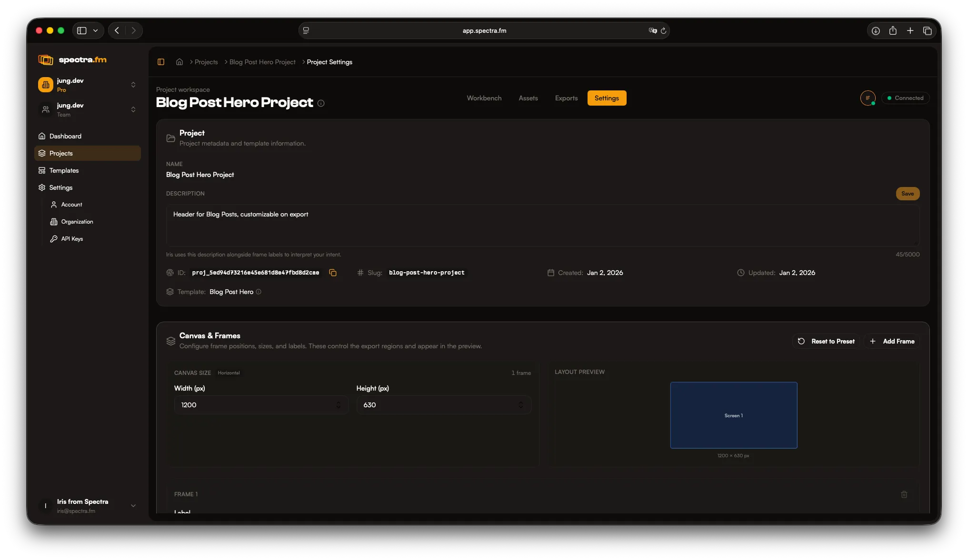This screenshot has width=968, height=560.
Task: Click the home icon in the breadcrumb
Action: pyautogui.click(x=180, y=62)
